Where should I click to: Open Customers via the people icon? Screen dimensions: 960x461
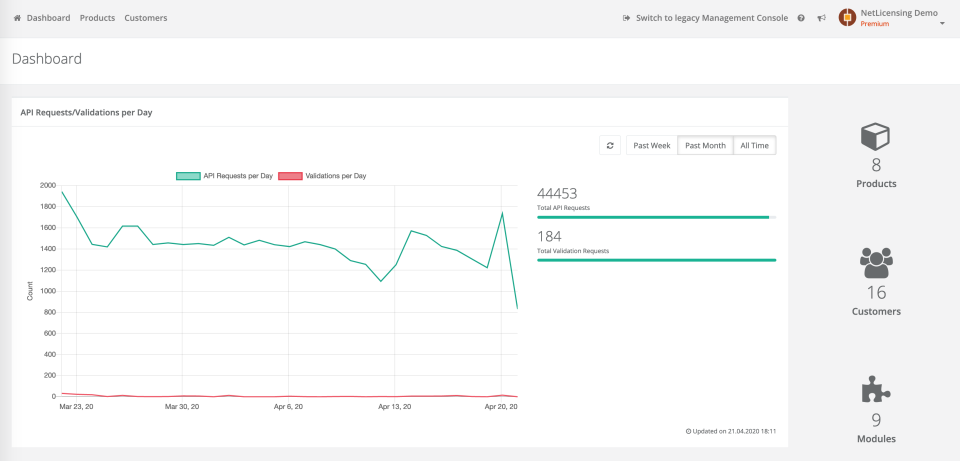(876, 263)
